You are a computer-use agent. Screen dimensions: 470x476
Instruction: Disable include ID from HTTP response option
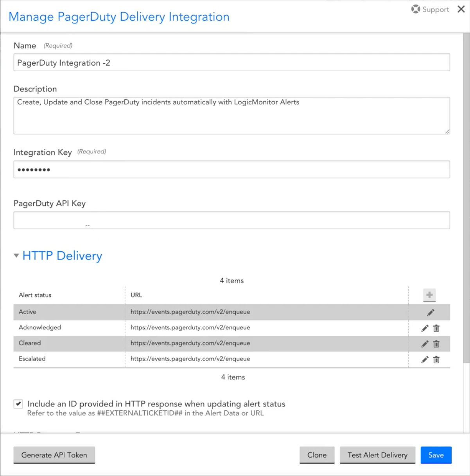18,404
